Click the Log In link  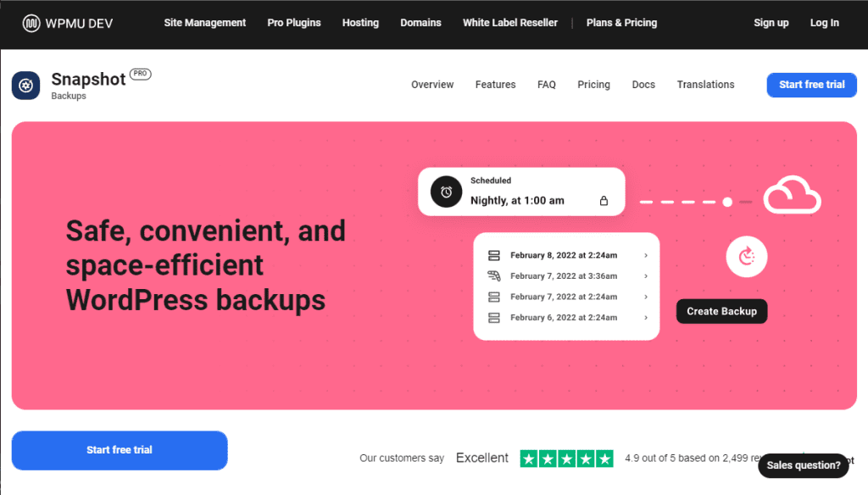824,23
